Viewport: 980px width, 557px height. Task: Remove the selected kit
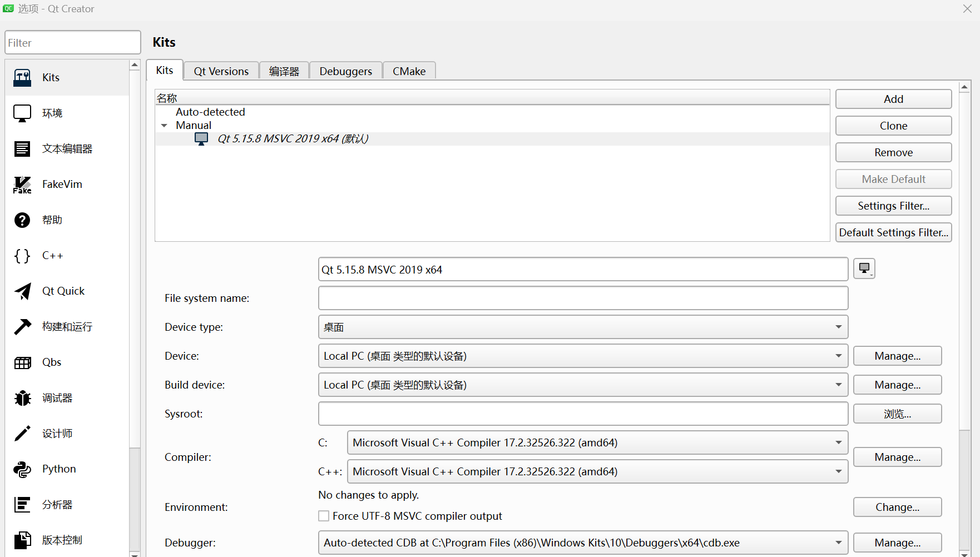894,152
